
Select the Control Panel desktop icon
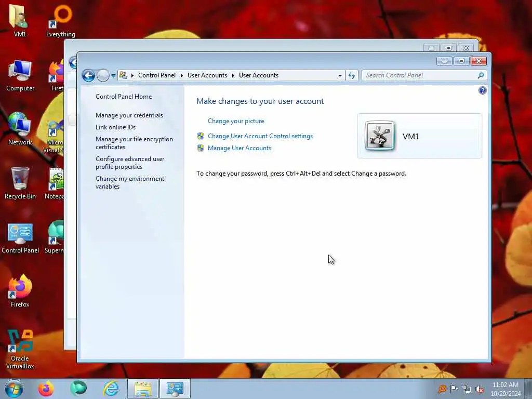(20, 237)
